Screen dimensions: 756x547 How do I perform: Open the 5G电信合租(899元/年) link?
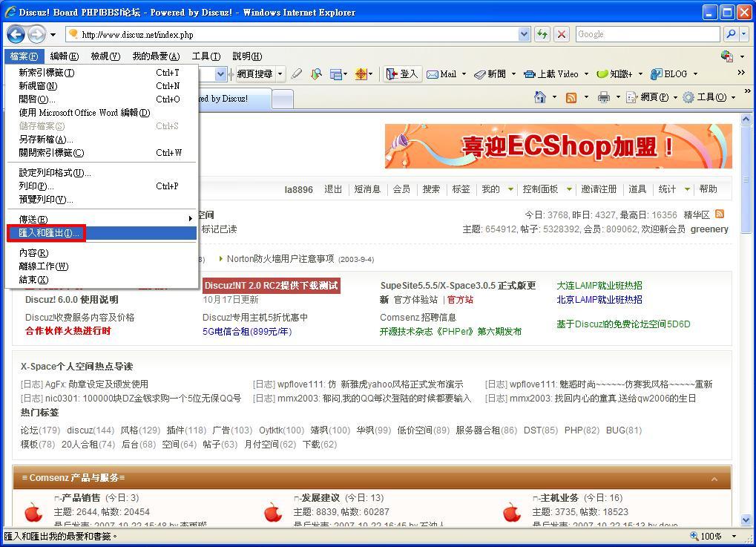tap(247, 331)
